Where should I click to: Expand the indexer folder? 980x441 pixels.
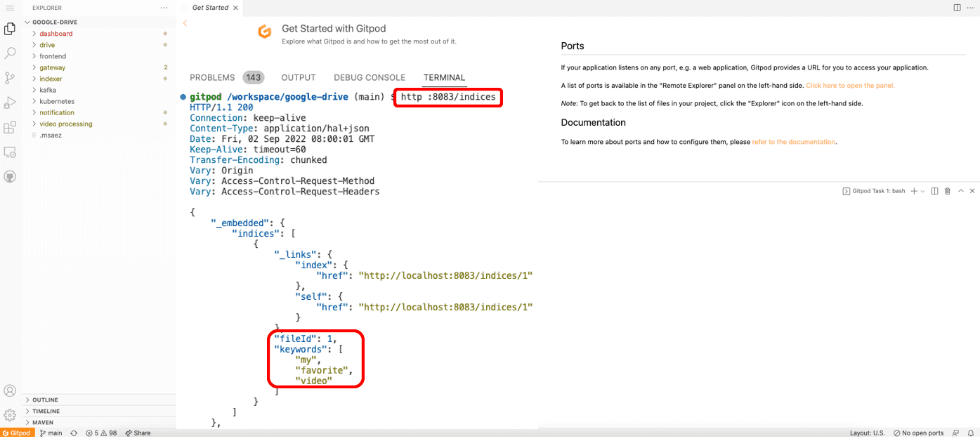[51, 79]
